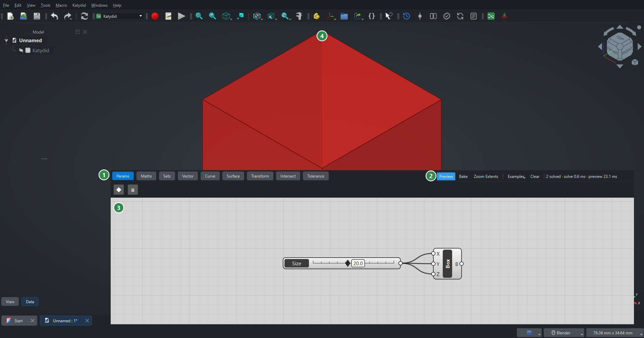This screenshot has height=338, width=644.
Task: Open the Macro menu
Action: click(x=61, y=5)
